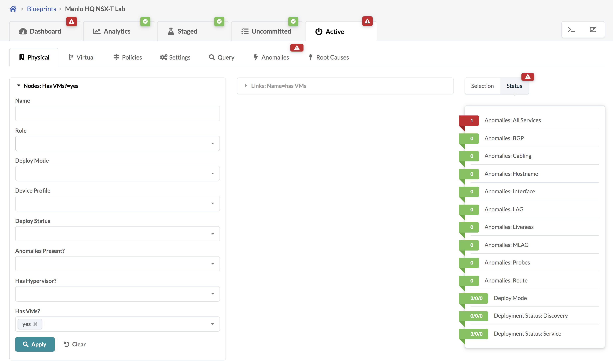Click the Apply filter button
The image size is (613, 364).
pyautogui.click(x=35, y=344)
